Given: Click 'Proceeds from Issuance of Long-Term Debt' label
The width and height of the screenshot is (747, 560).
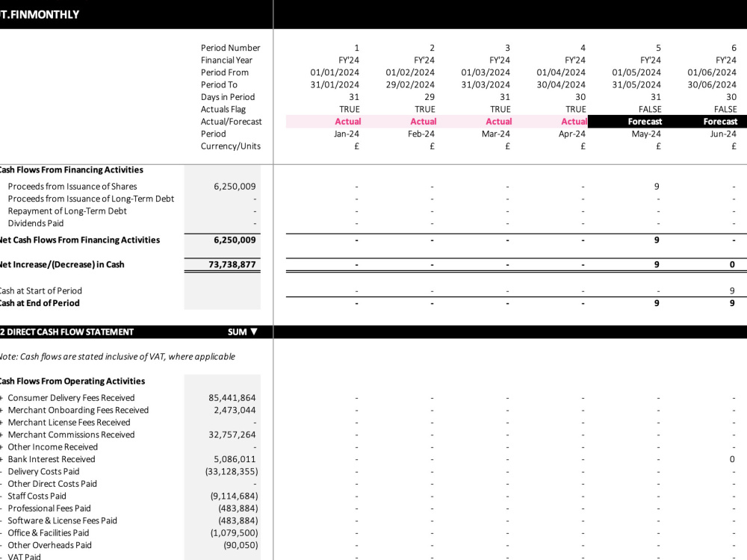Looking at the screenshot, I should pos(91,199).
